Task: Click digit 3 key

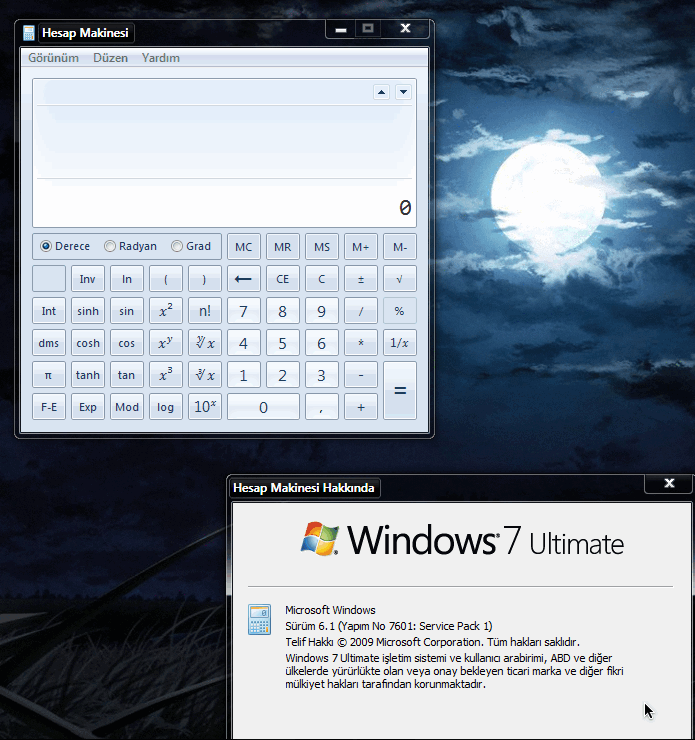Action: pyautogui.click(x=322, y=375)
